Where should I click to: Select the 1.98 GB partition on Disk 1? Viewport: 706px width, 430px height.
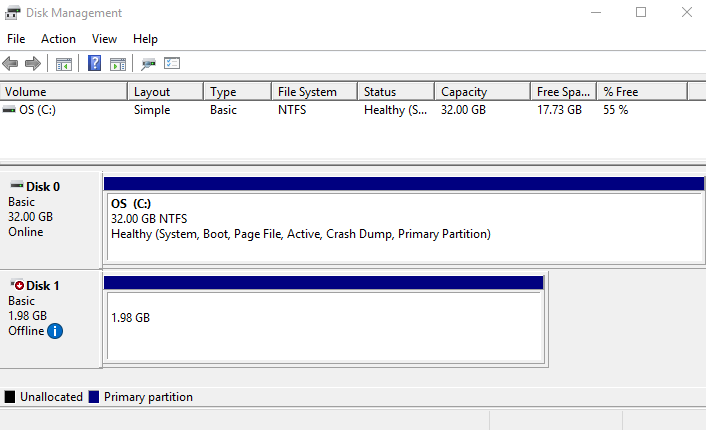[x=324, y=325]
